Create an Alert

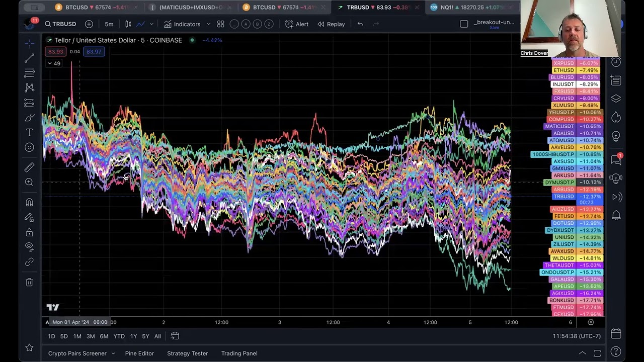coord(297,24)
